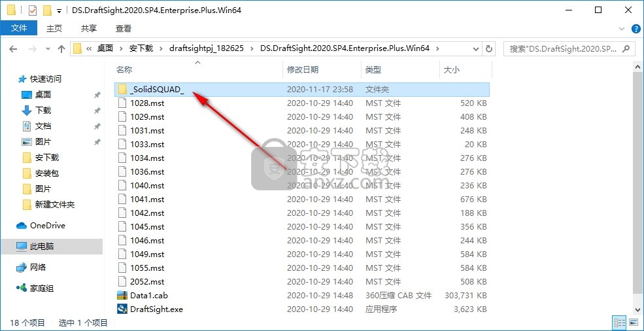The height and width of the screenshot is (331, 644).
Task: Sort by the 修改日期 column header
Action: click(x=303, y=70)
